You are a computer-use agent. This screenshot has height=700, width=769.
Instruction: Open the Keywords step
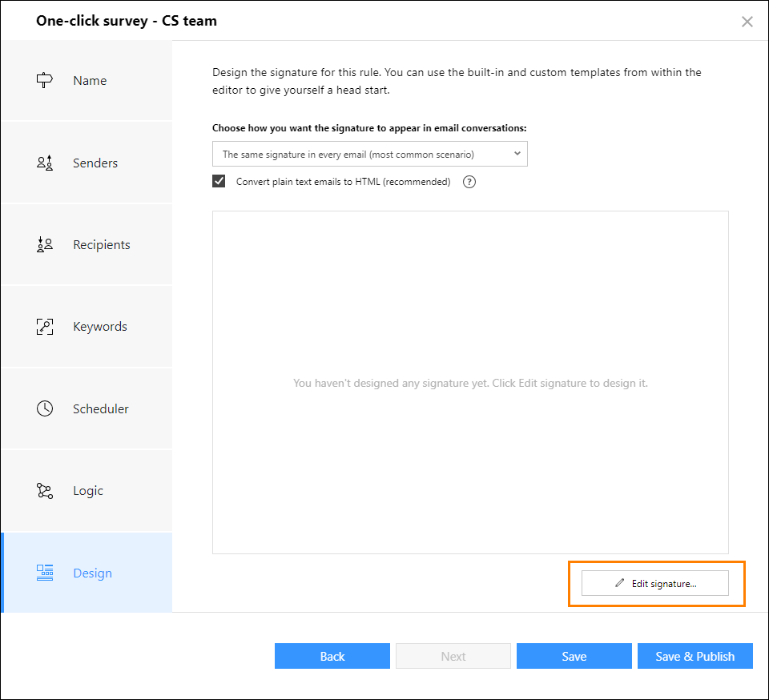(x=87, y=327)
